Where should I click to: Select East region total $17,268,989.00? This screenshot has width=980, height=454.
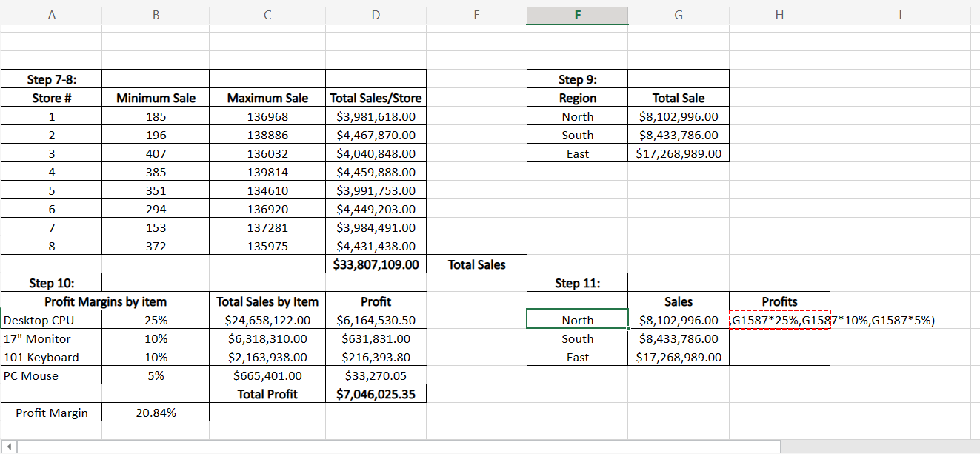tap(678, 153)
